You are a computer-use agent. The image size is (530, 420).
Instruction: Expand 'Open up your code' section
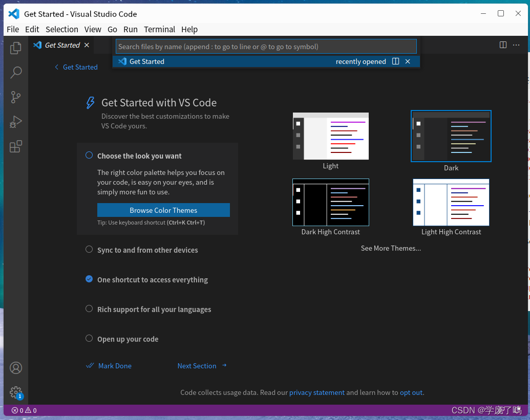click(x=128, y=339)
